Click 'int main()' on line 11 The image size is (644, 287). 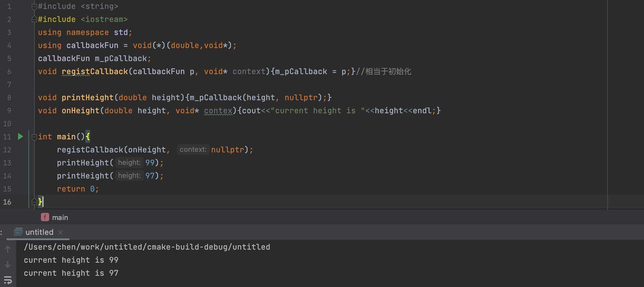[x=61, y=137]
